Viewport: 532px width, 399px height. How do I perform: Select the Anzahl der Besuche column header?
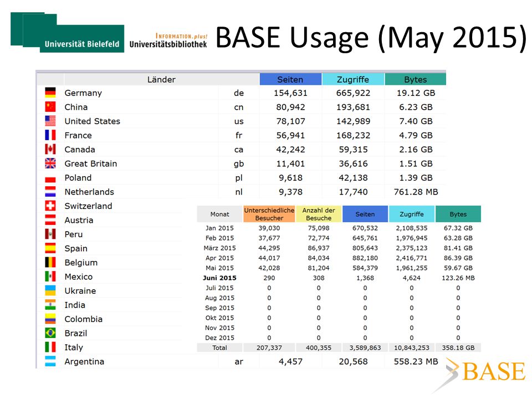(x=319, y=214)
